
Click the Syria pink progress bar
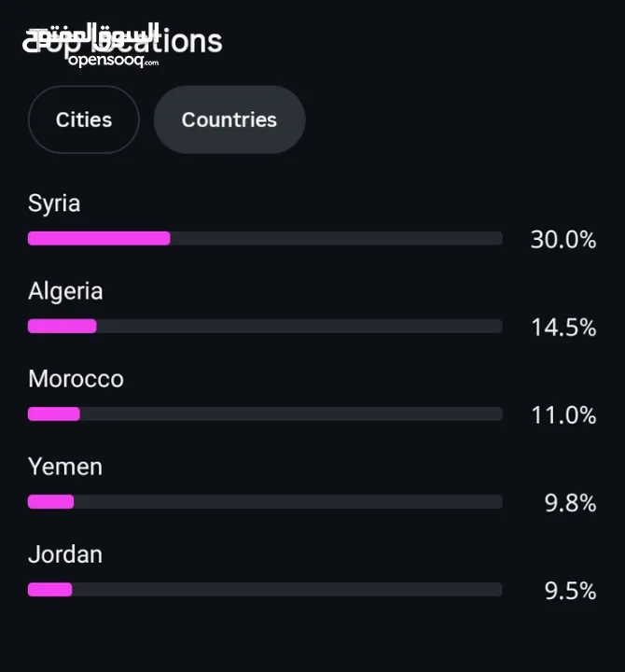tap(99, 238)
